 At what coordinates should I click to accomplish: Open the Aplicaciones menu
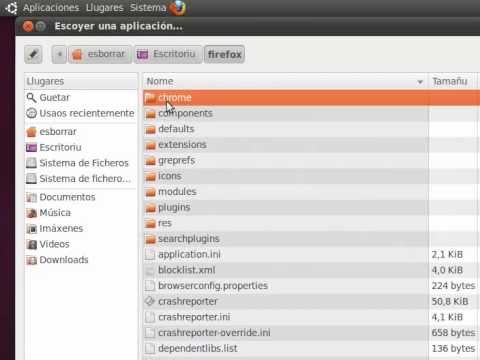coord(51,8)
